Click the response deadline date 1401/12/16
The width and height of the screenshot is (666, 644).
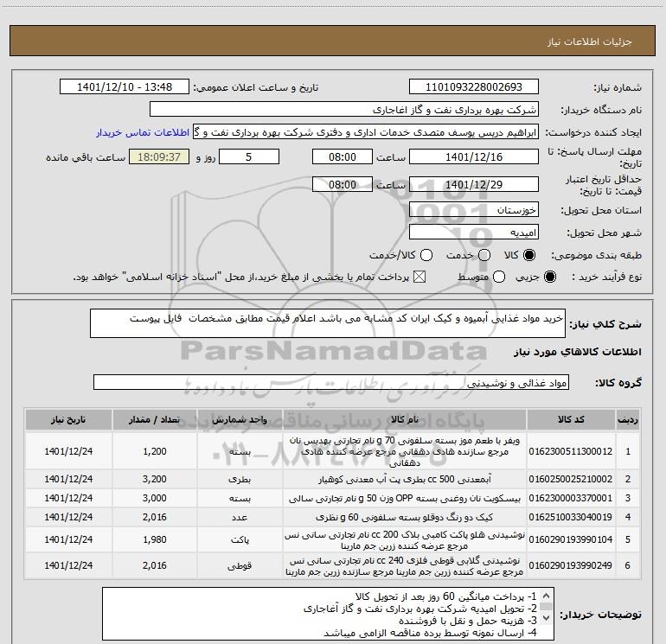pyautogui.click(x=474, y=157)
